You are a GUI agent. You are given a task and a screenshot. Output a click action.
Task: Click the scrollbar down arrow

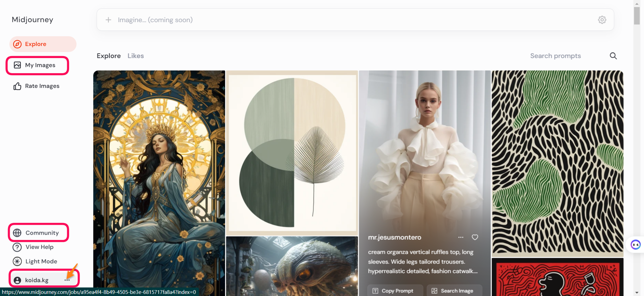pos(637,293)
